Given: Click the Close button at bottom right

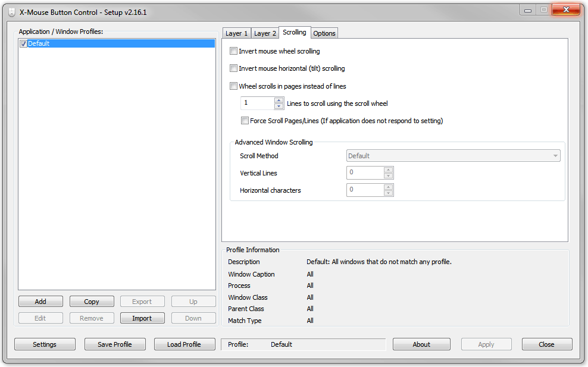Looking at the screenshot, I should 547,344.
